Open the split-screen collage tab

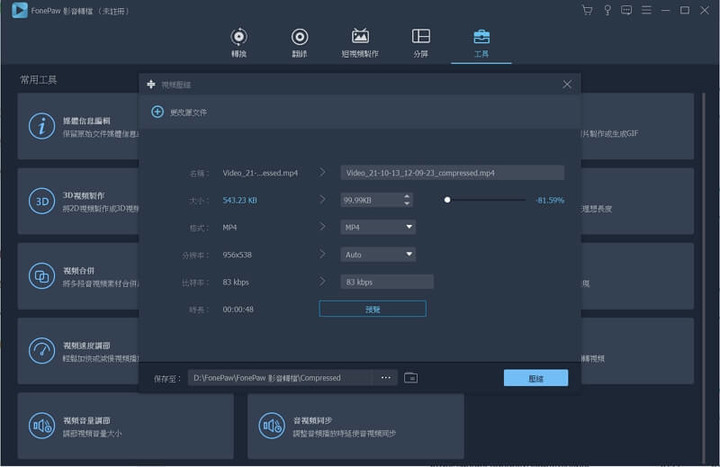click(421, 43)
